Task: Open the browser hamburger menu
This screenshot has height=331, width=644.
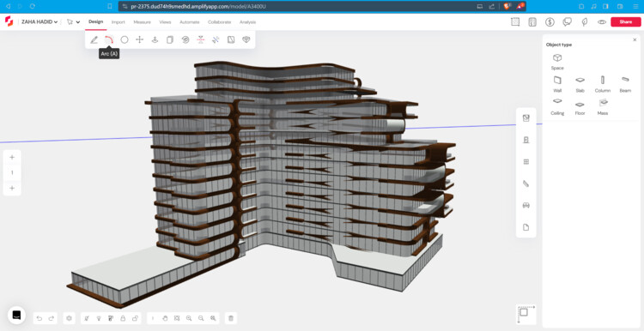Action: point(635,7)
